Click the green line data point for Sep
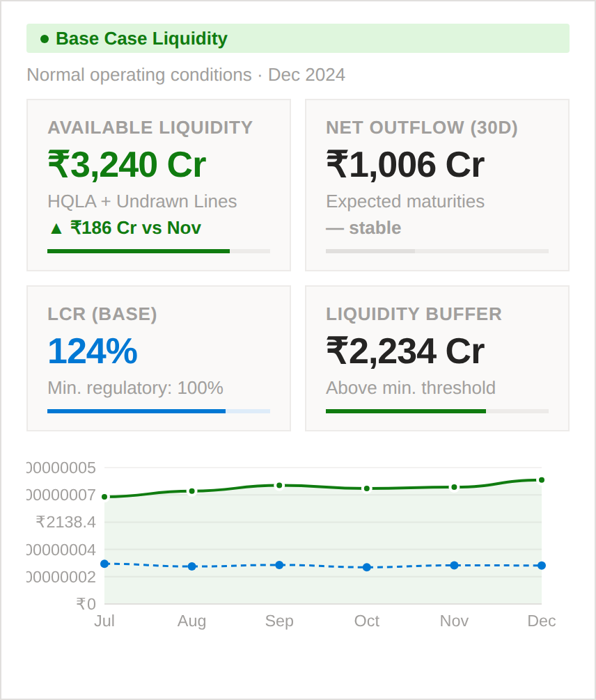This screenshot has width=596, height=700. click(279, 485)
